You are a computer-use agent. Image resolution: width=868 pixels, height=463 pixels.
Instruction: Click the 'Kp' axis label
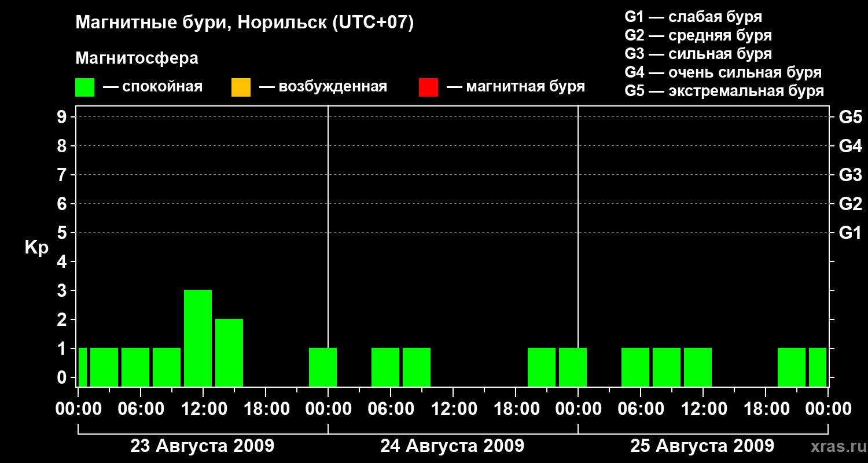(x=37, y=248)
